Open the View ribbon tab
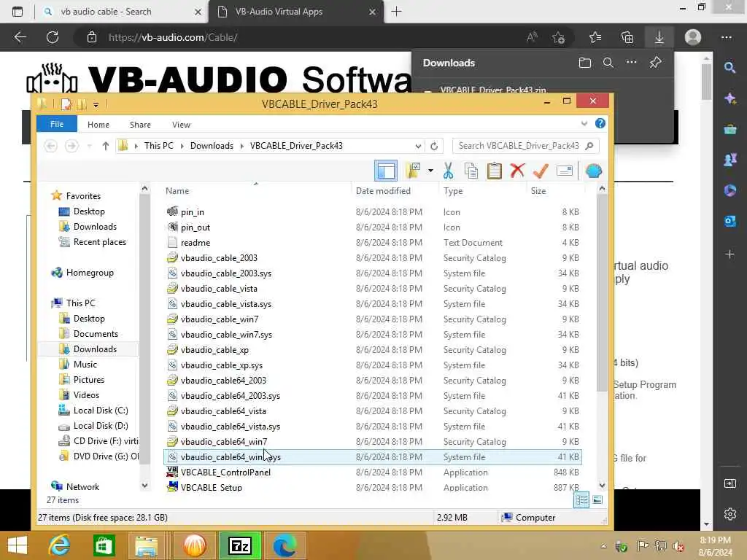The height and width of the screenshot is (560, 747). coord(181,124)
